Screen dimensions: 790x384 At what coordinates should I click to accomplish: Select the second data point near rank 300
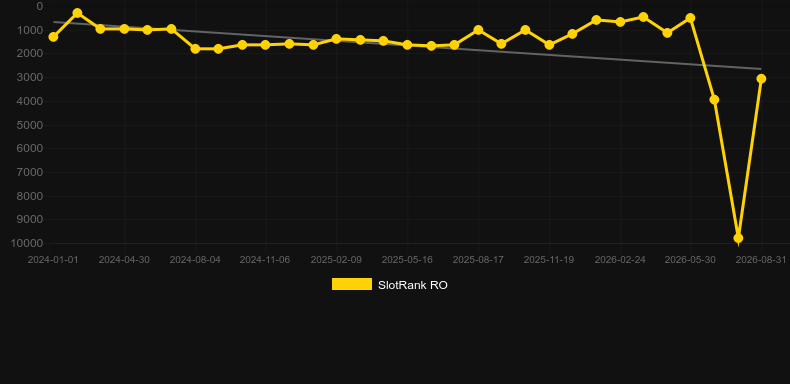click(x=77, y=13)
